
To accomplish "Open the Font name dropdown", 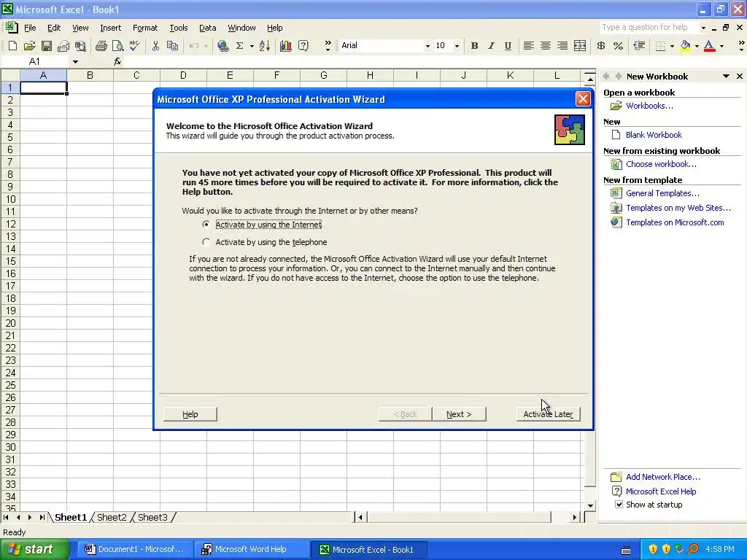I will (x=427, y=46).
